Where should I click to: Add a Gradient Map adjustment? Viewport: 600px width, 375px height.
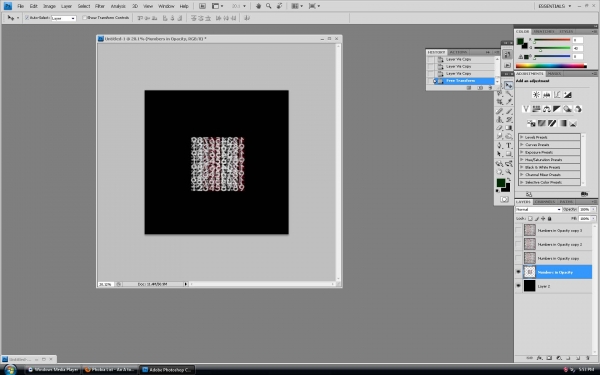pyautogui.click(x=562, y=123)
